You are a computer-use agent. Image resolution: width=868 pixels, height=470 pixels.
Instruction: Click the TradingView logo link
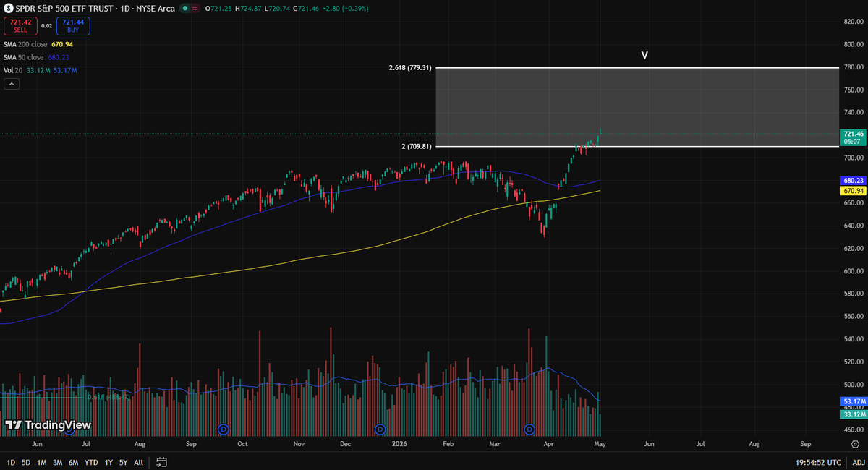(x=48, y=425)
